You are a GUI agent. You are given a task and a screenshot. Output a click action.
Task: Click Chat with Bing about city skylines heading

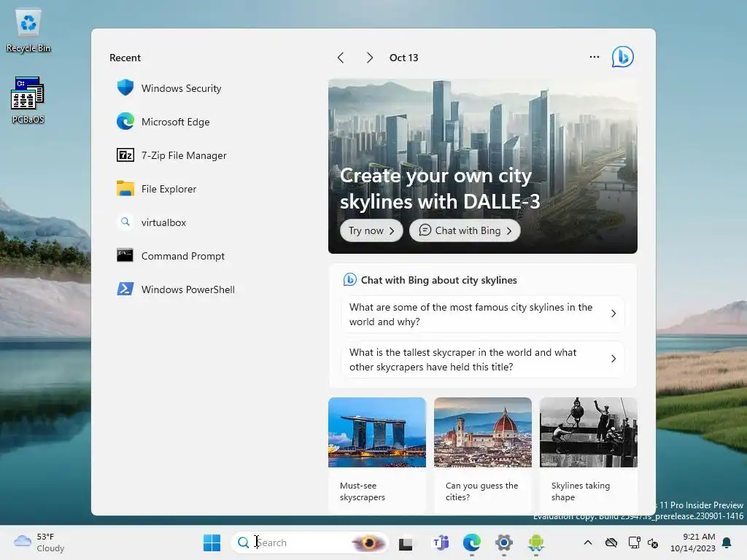(438, 280)
